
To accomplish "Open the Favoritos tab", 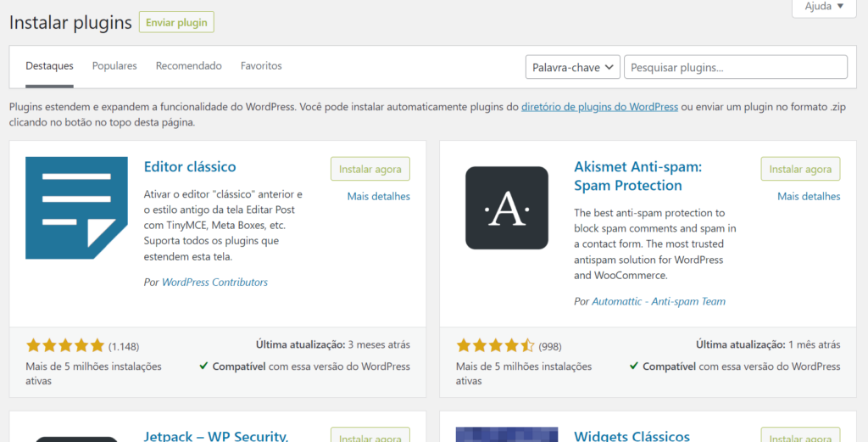I will [x=261, y=66].
